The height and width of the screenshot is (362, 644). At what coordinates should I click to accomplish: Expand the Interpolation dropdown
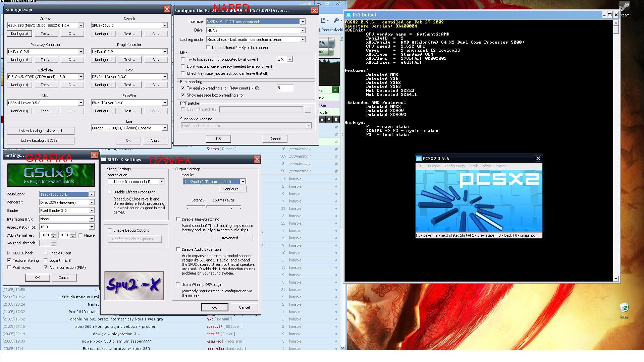[x=161, y=182]
